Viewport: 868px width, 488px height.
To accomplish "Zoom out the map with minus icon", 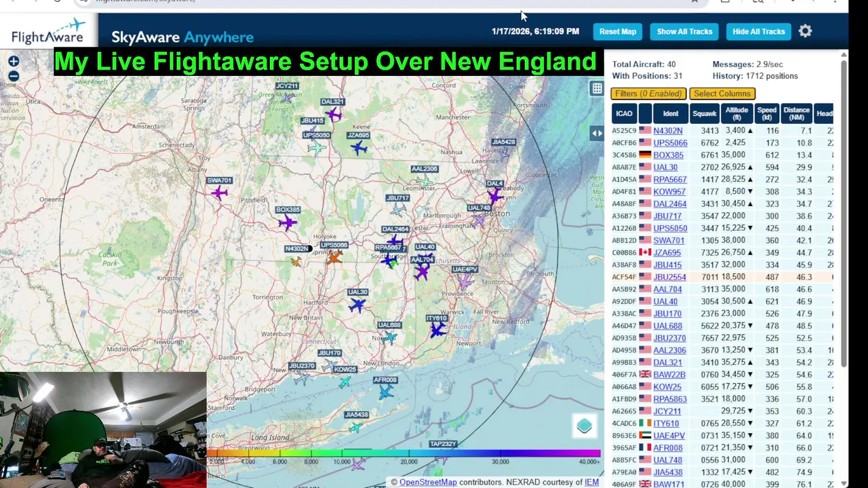I will coord(14,77).
